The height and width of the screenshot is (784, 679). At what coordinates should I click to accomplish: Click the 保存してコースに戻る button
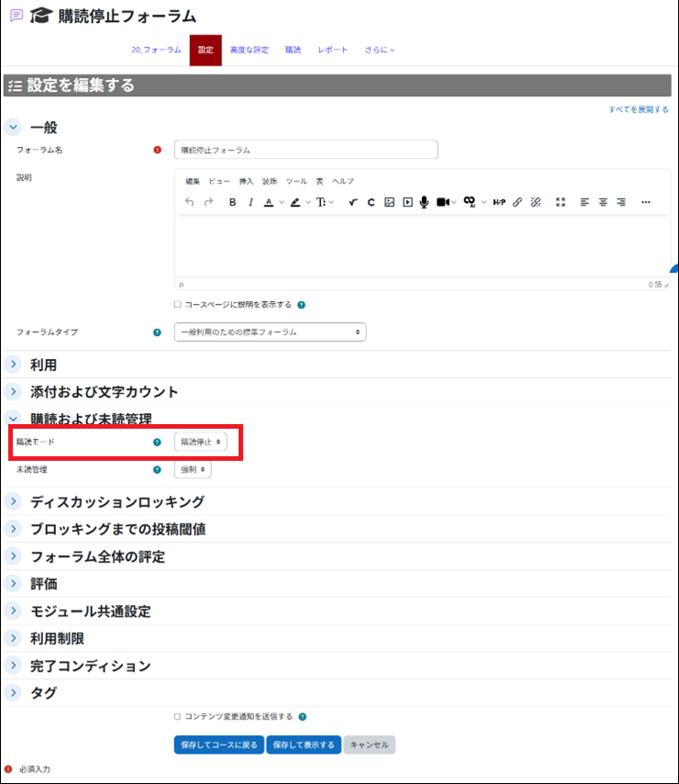[x=218, y=745]
